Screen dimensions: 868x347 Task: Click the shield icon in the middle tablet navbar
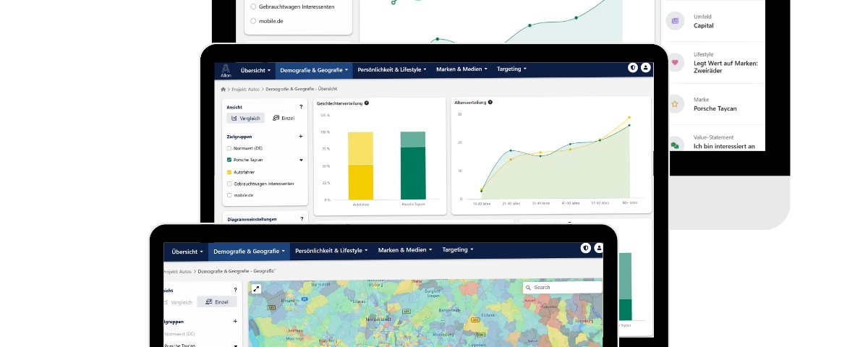point(633,68)
